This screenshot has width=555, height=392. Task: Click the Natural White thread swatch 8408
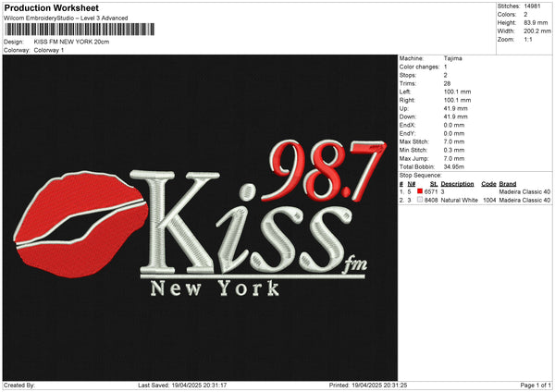[x=420, y=200]
